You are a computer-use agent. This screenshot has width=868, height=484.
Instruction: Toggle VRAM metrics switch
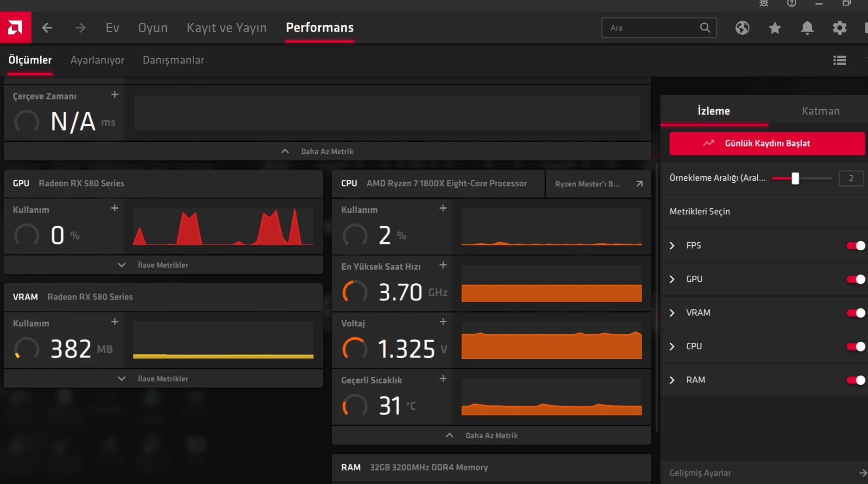[856, 313]
